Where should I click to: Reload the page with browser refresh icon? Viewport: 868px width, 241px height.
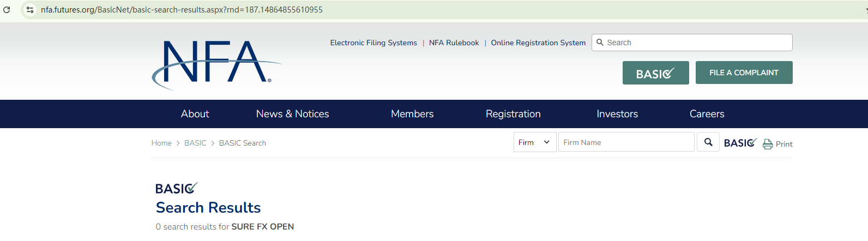(x=7, y=10)
